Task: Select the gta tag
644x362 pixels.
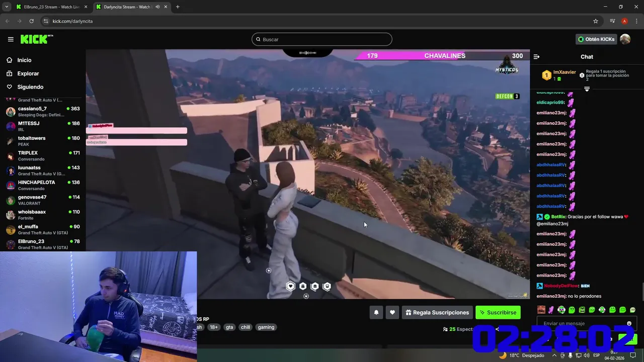Action: click(x=229, y=327)
